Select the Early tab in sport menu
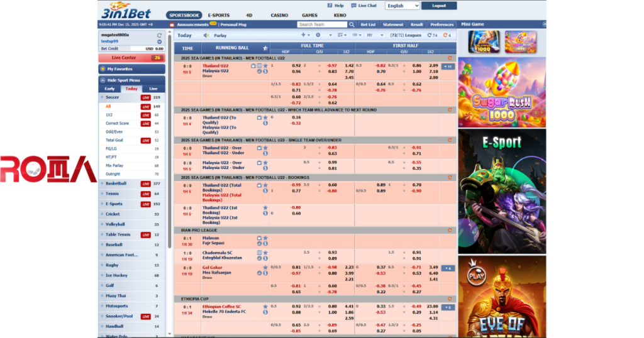 coord(109,89)
